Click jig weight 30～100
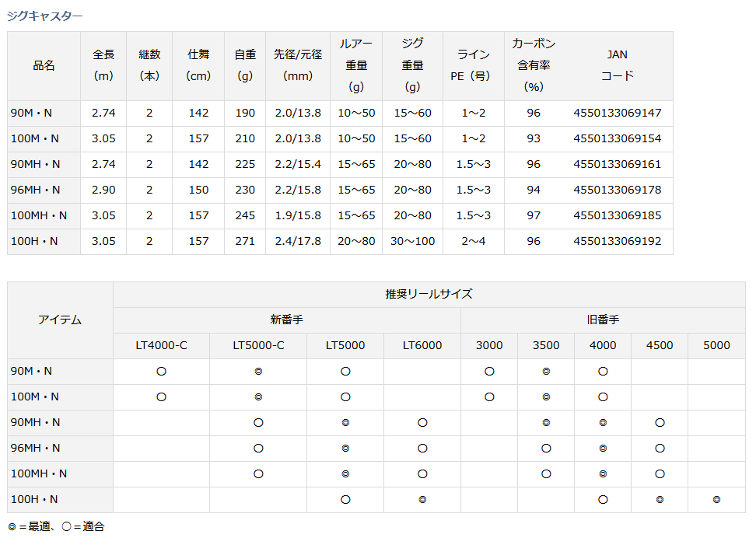The height and width of the screenshot is (545, 756). tap(413, 241)
